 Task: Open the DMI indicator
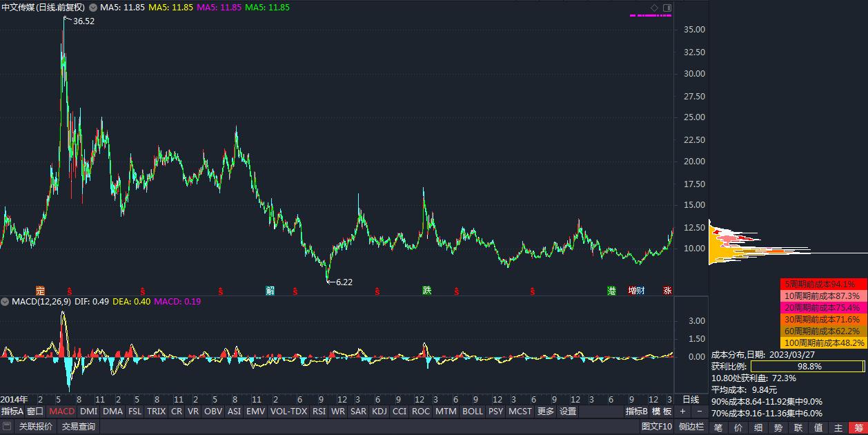(87, 411)
